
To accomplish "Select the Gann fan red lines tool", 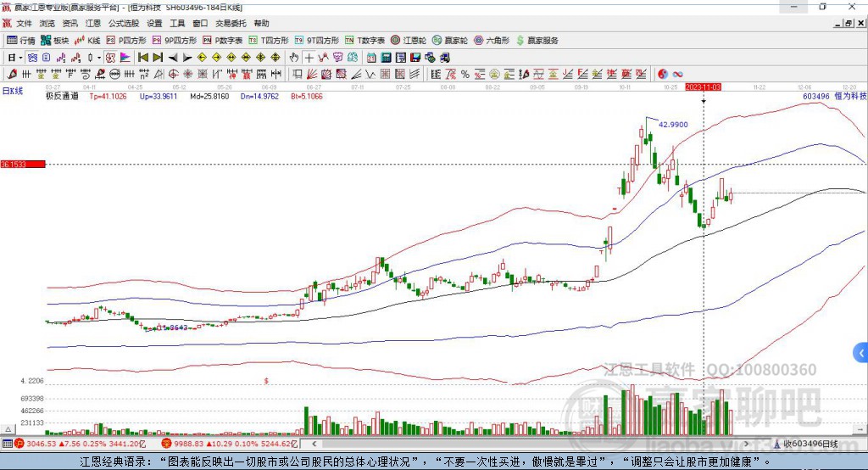I will click(312, 74).
